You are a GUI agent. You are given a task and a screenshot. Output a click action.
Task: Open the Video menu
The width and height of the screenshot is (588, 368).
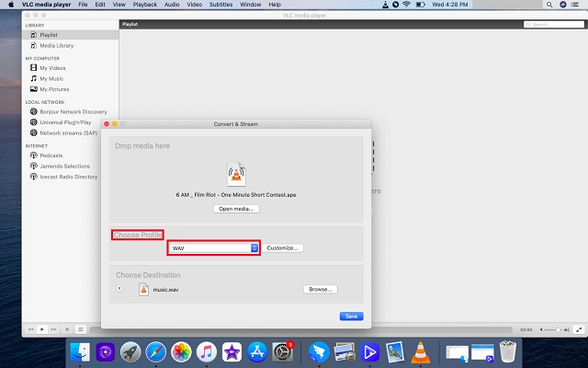[x=194, y=5]
